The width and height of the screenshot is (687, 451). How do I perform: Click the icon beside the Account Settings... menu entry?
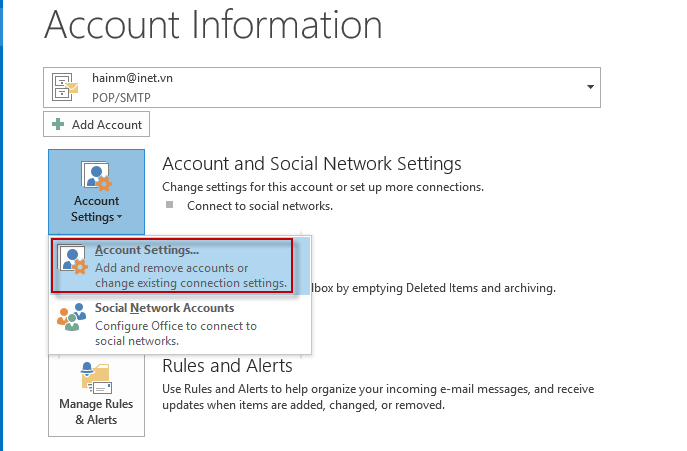tap(73, 260)
